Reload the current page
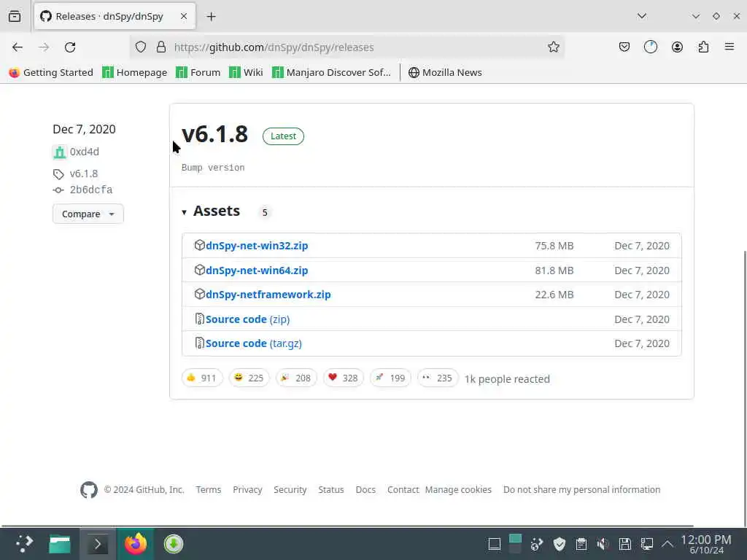747x560 pixels. click(x=70, y=47)
